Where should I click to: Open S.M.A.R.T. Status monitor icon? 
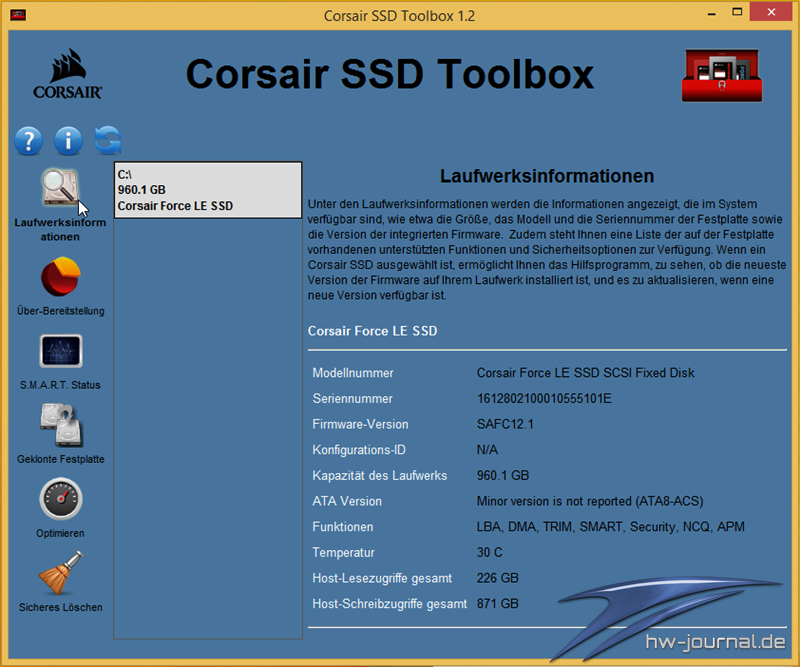61,351
